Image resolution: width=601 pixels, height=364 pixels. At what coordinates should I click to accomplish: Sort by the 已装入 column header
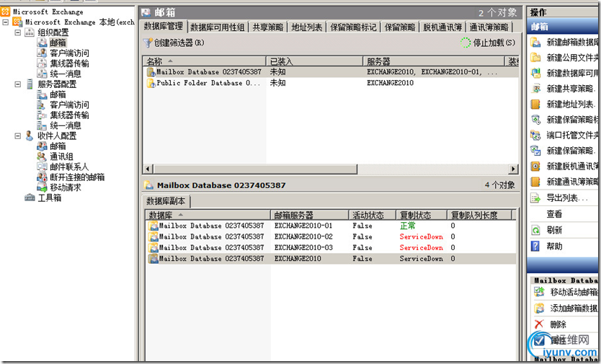[x=314, y=61]
